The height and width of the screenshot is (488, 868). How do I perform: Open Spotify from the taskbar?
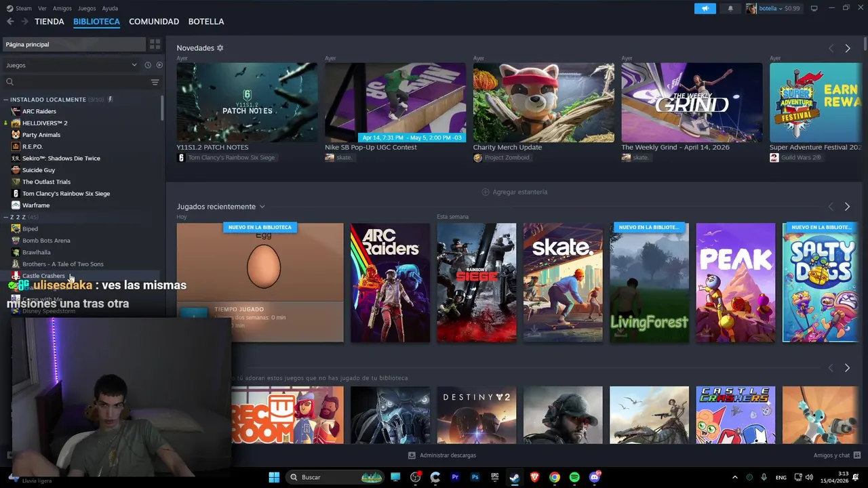tap(574, 477)
